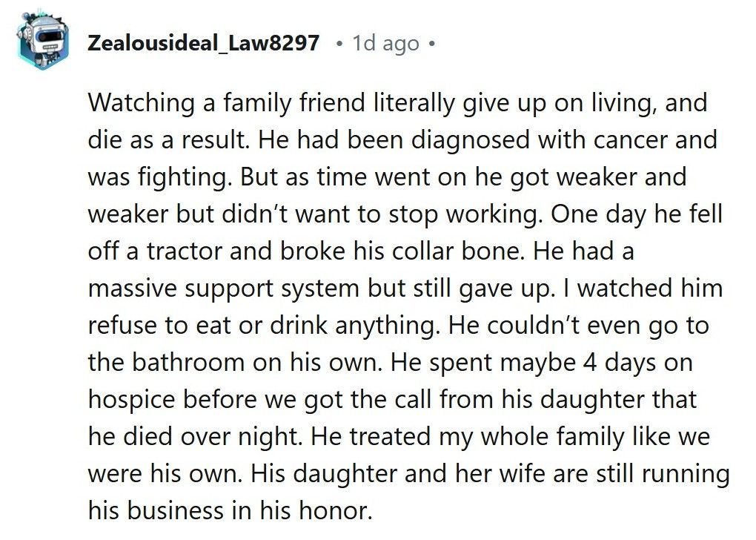Open the Zealousideal_Law8297 user profile

coord(203,43)
